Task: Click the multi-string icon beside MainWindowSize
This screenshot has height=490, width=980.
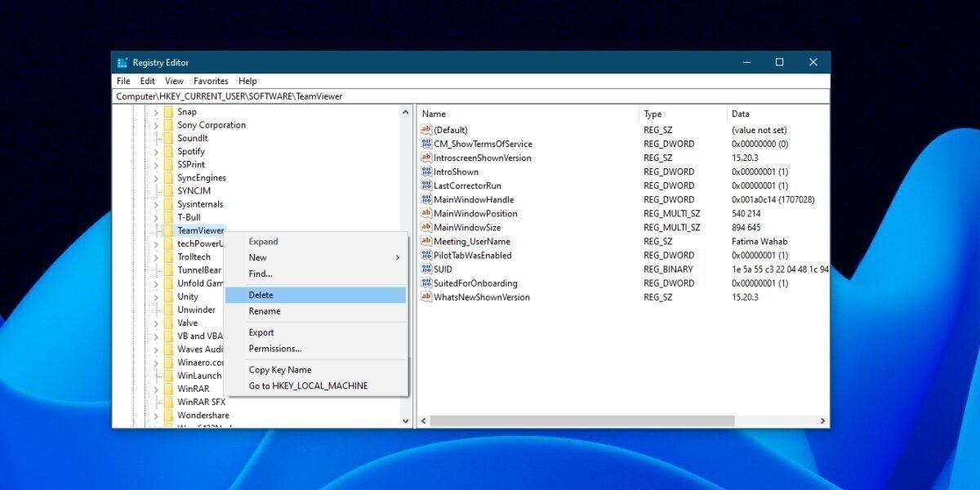Action: coord(425,227)
